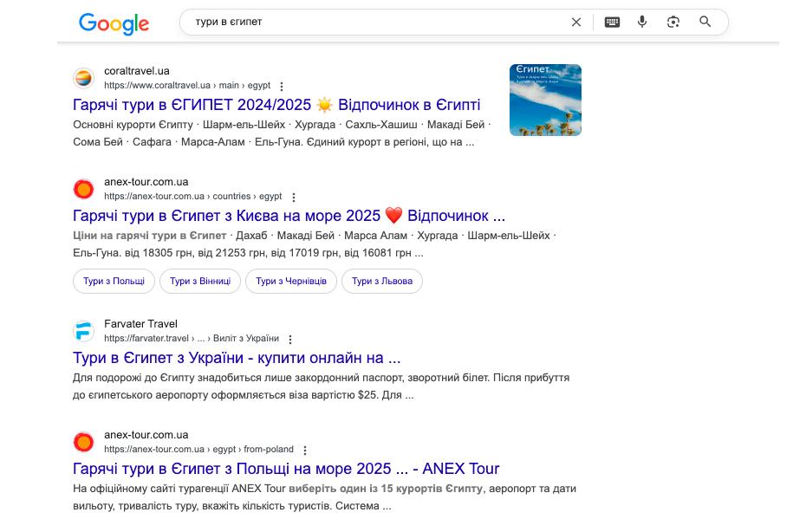Viewport: 806px width, 532px height.
Task: Click the anex-tour.com.ua from-poland result favicon
Action: point(84,442)
